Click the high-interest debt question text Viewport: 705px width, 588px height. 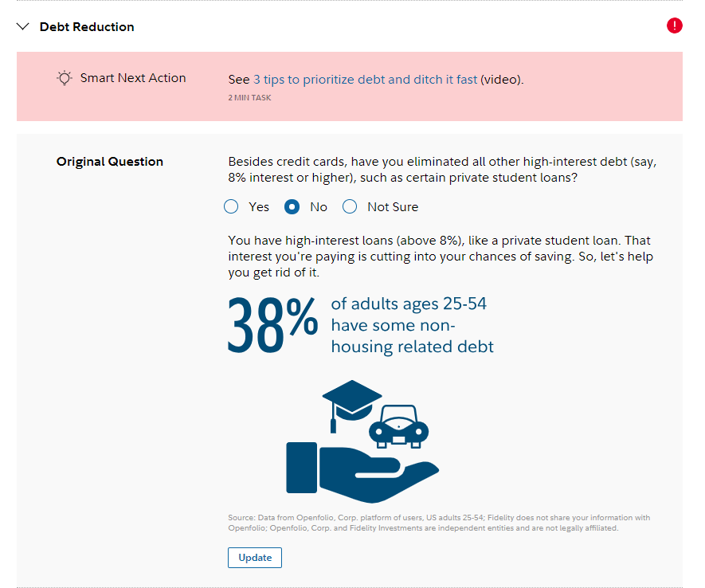442,170
